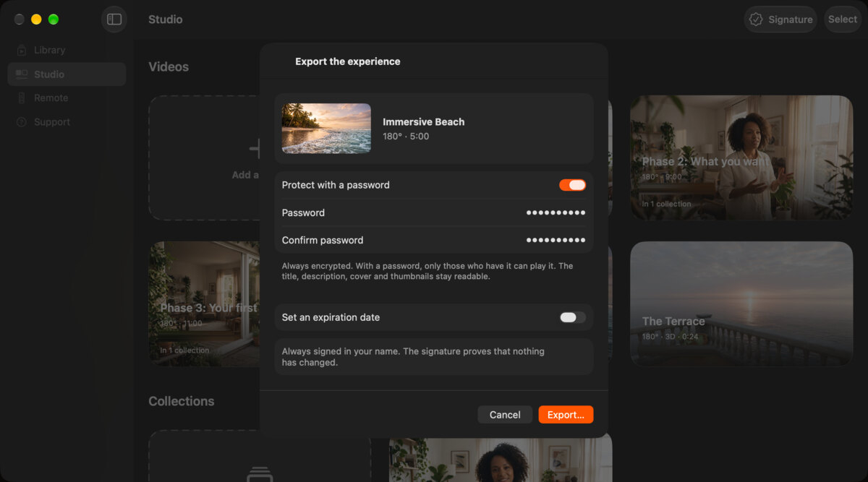The height and width of the screenshot is (482, 868).
Task: Focus the Confirm password field
Action: [434, 240]
